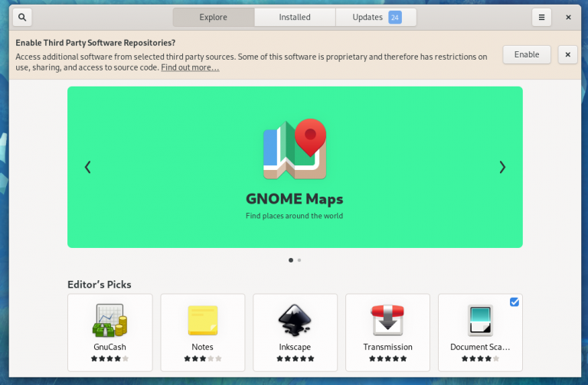Open the Document Scanner app icon
This screenshot has width=588, height=385.
[x=480, y=320]
